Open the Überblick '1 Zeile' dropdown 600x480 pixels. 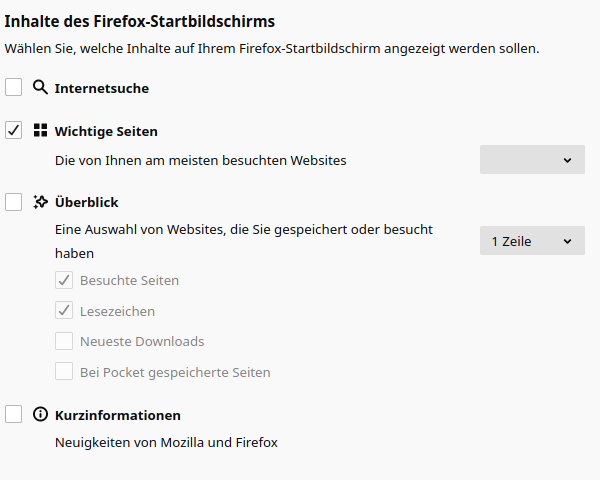coord(532,241)
